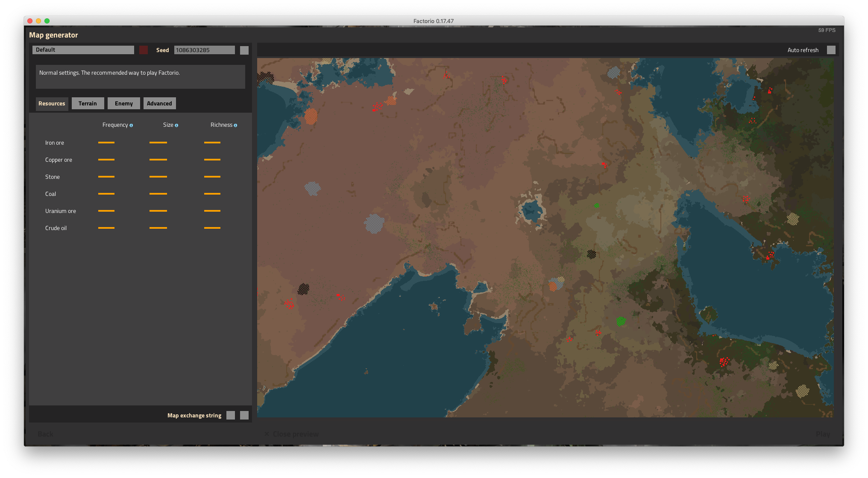Click the info icon next to Frequency
Viewport: 868px width, 478px height.
(131, 125)
